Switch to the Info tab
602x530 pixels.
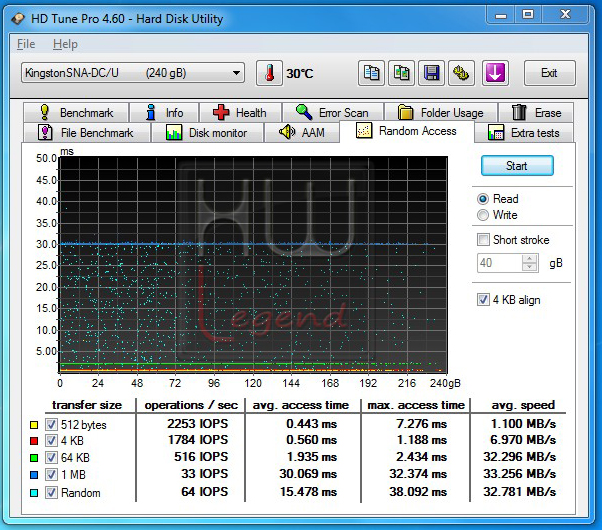(164, 113)
